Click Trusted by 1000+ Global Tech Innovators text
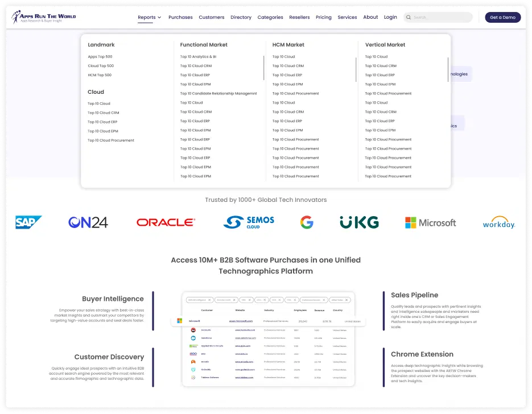Screen dimensions: 532x414 266,200
